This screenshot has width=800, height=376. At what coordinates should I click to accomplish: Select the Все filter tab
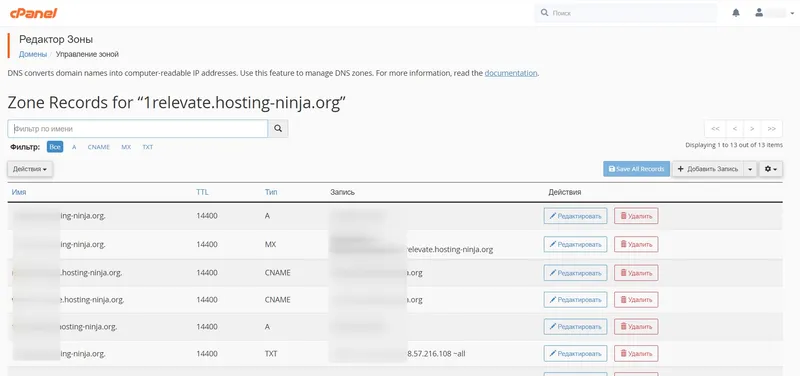click(x=55, y=147)
